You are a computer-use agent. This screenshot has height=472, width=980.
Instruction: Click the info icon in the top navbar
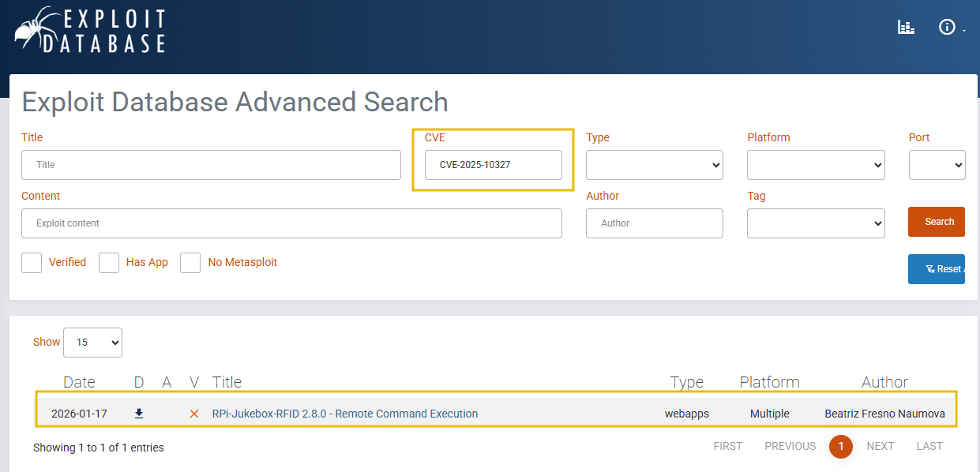point(946,26)
